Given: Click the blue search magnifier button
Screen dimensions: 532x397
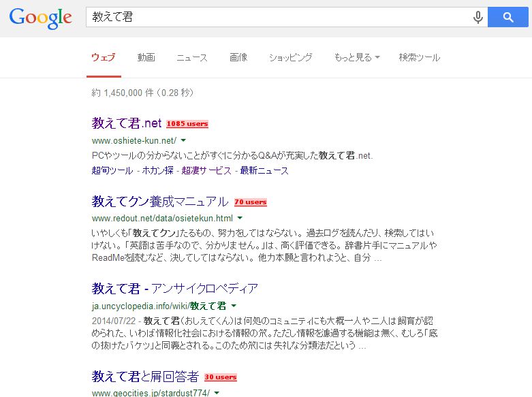Looking at the screenshot, I should [x=508, y=17].
